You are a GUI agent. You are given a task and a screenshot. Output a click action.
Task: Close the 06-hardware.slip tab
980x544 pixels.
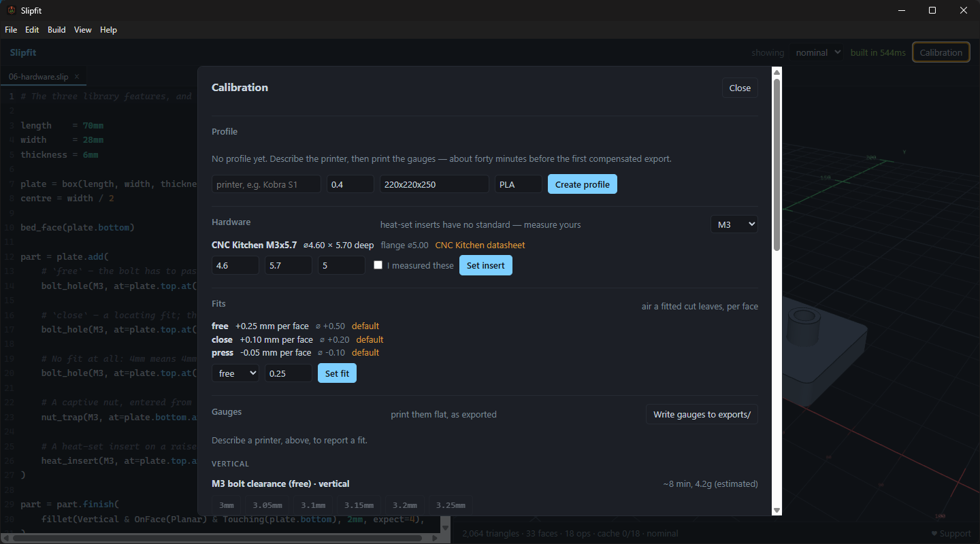click(x=77, y=77)
